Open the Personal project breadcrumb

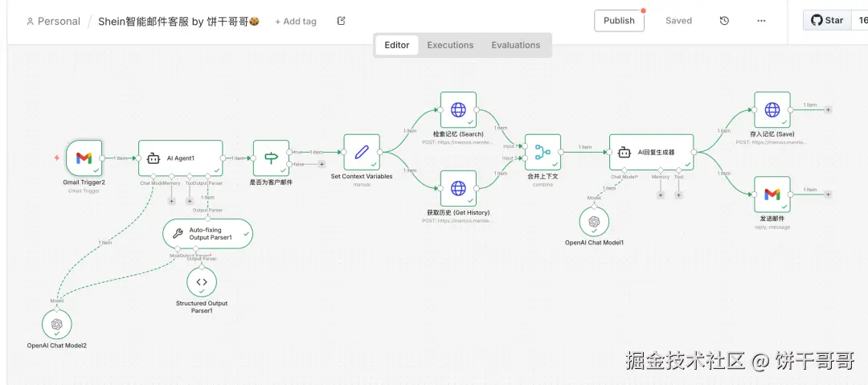coord(53,21)
